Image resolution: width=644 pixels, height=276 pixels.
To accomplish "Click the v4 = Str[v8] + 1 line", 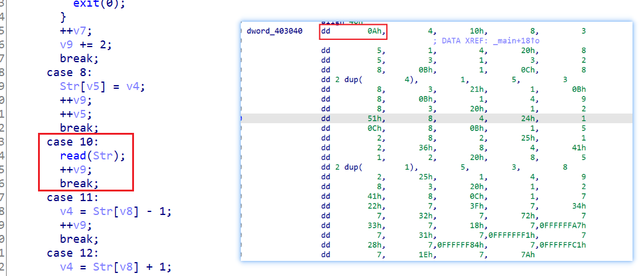I will point(116,267).
